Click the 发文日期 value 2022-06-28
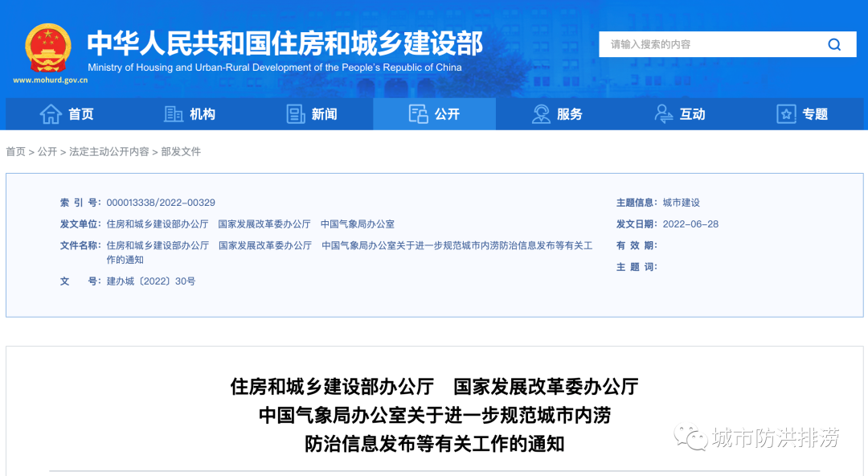 (690, 224)
